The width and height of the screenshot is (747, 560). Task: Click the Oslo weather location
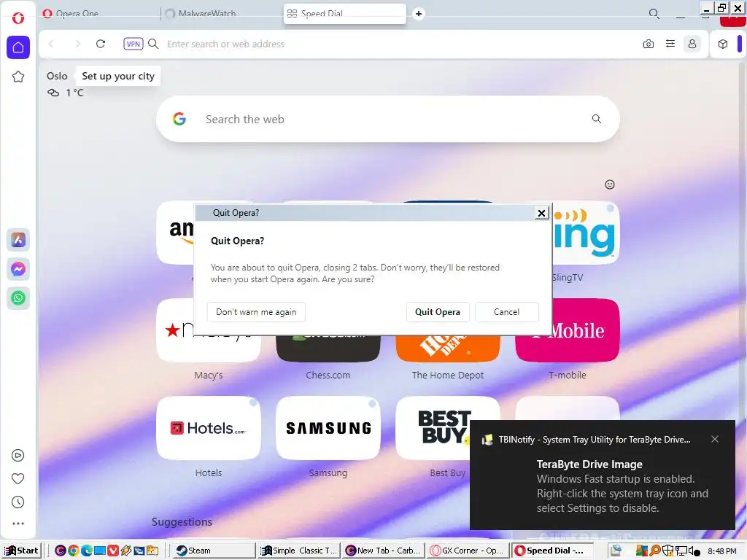[x=57, y=76]
